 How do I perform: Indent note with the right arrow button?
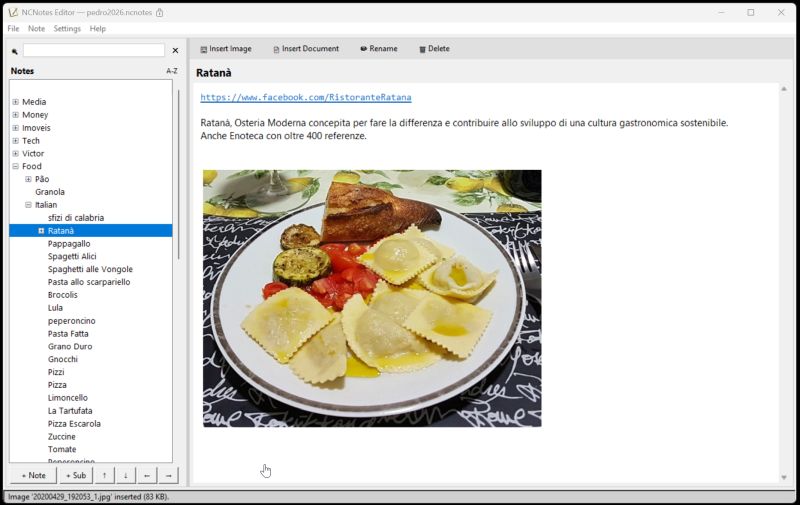coord(168,475)
